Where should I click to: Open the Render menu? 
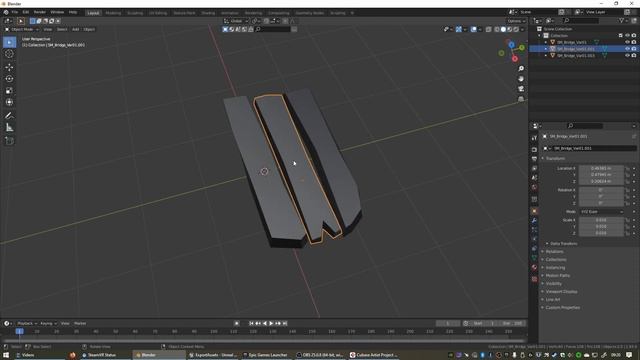tap(40, 12)
